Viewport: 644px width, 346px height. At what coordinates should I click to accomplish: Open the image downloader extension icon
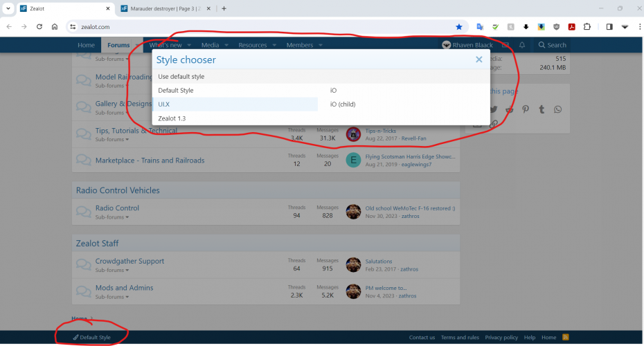542,27
